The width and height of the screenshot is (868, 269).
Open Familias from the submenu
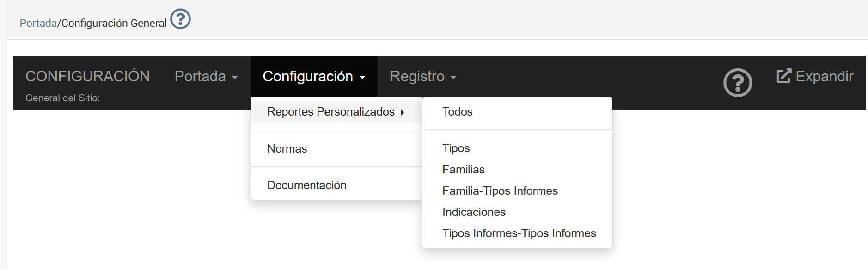click(463, 169)
